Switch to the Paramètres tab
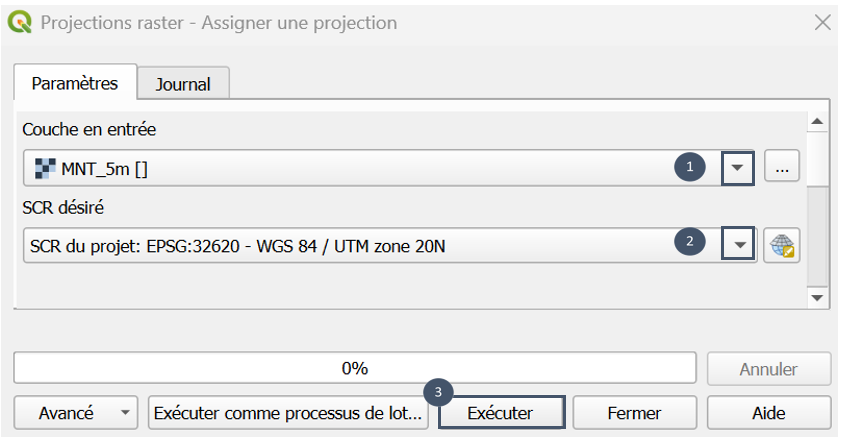The height and width of the screenshot is (439, 841). coord(75,83)
